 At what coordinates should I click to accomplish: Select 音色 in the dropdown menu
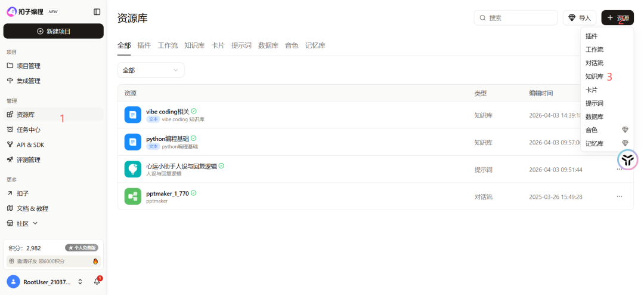pos(607,130)
